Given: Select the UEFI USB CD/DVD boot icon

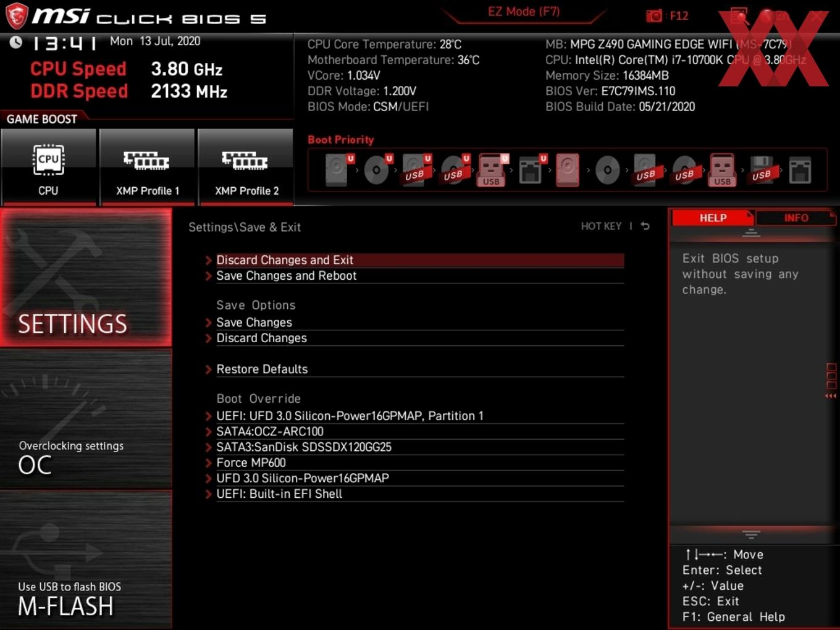Looking at the screenshot, I should coord(455,170).
